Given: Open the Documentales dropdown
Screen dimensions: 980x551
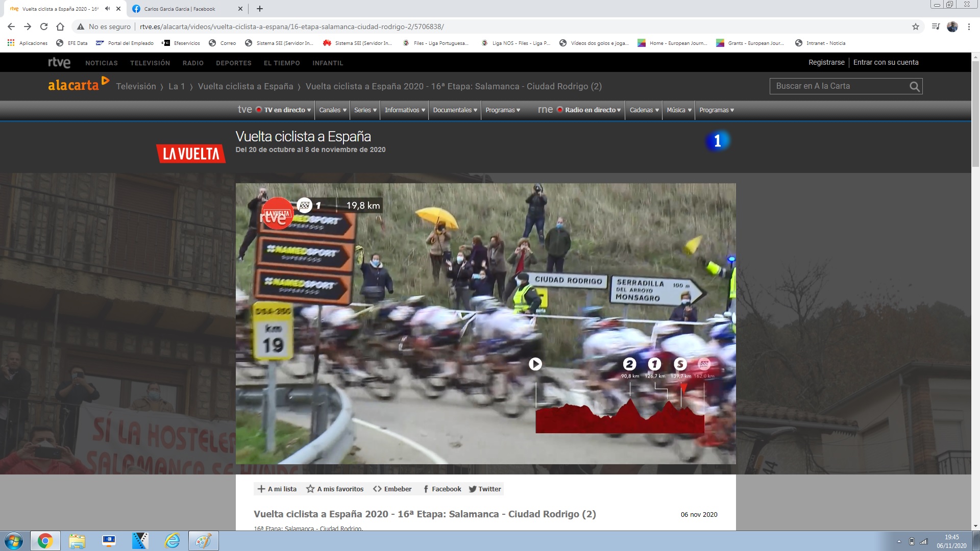Looking at the screenshot, I should (x=455, y=110).
